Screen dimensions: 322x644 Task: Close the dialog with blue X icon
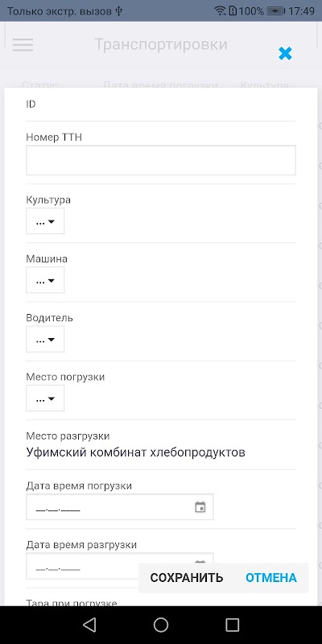[285, 53]
